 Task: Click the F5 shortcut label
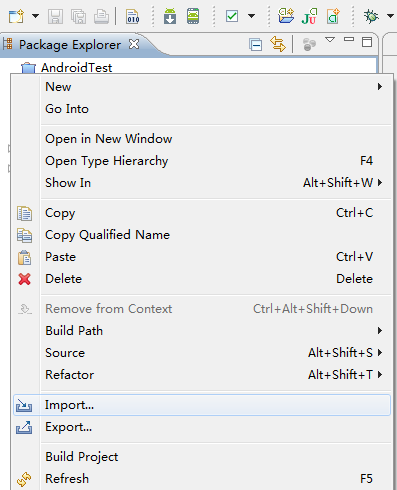tap(366, 479)
